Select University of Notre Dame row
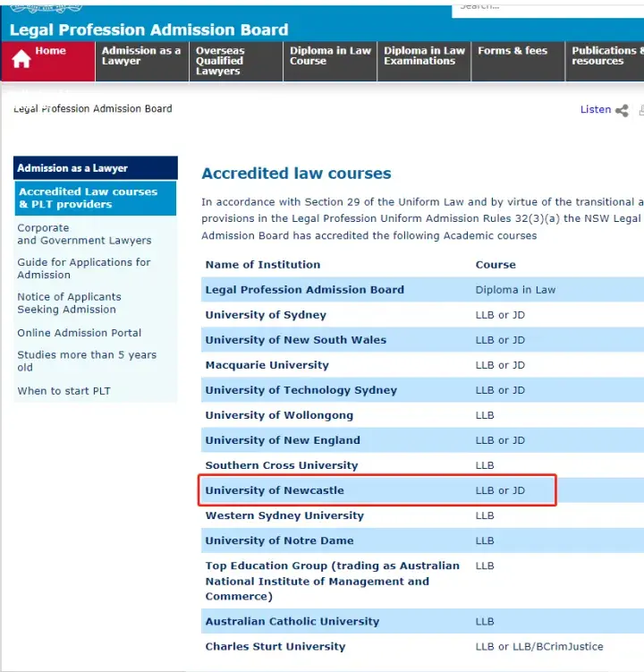 (422, 540)
